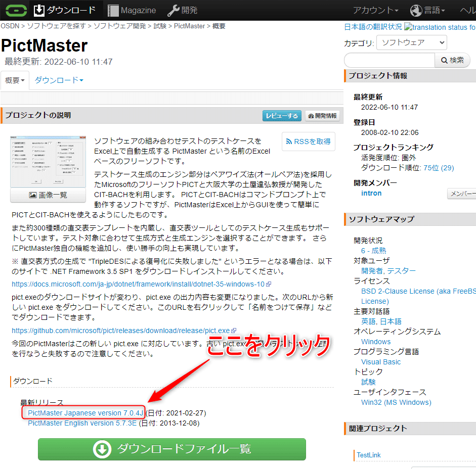Select the 概要 tab
This screenshot has width=476, height=469.
(x=15, y=80)
